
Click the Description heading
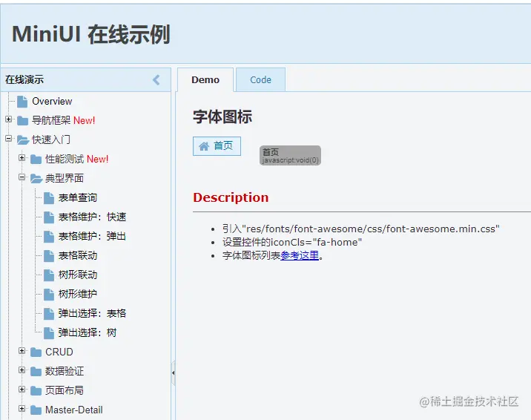[x=231, y=198]
